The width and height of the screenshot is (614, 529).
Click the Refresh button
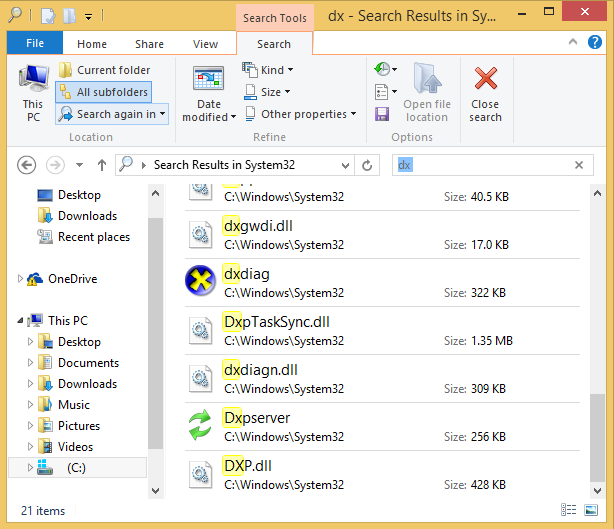pos(367,165)
